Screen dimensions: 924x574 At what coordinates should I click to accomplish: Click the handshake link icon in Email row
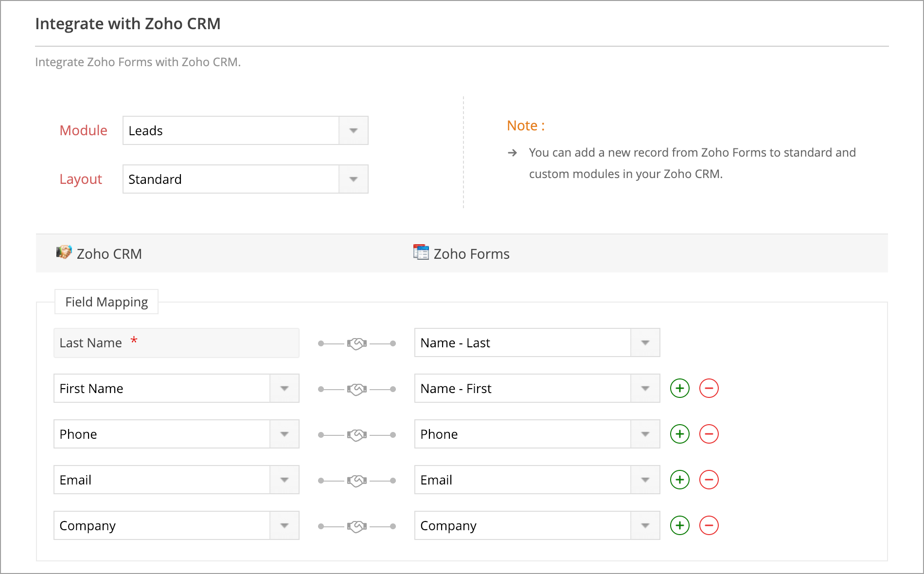[x=357, y=481]
